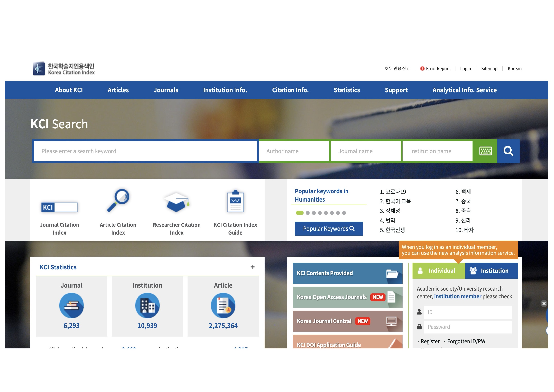Click the search keyword input field
Viewport: 554px width, 392px height.
(x=145, y=151)
